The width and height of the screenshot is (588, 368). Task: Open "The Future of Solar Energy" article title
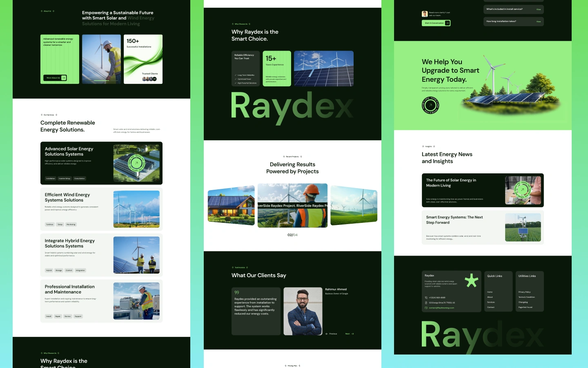click(x=451, y=183)
